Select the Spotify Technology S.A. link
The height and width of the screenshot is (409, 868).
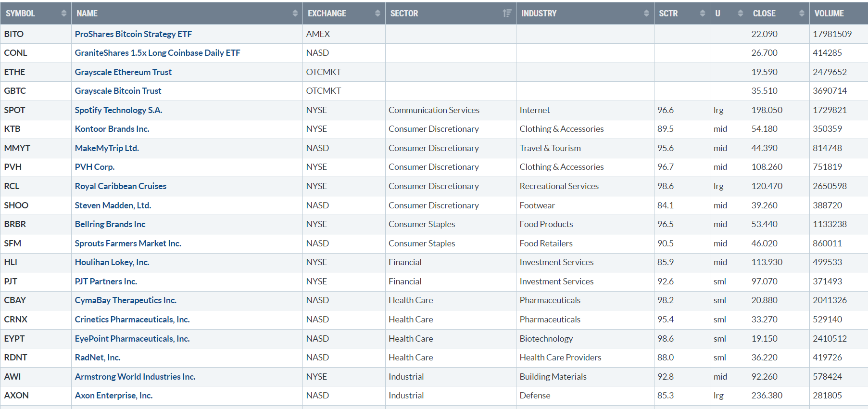point(118,110)
